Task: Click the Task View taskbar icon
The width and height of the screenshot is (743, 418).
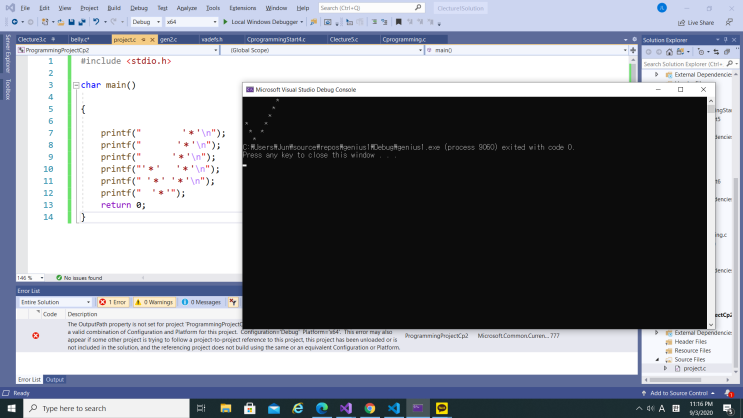Action: click(x=201, y=408)
